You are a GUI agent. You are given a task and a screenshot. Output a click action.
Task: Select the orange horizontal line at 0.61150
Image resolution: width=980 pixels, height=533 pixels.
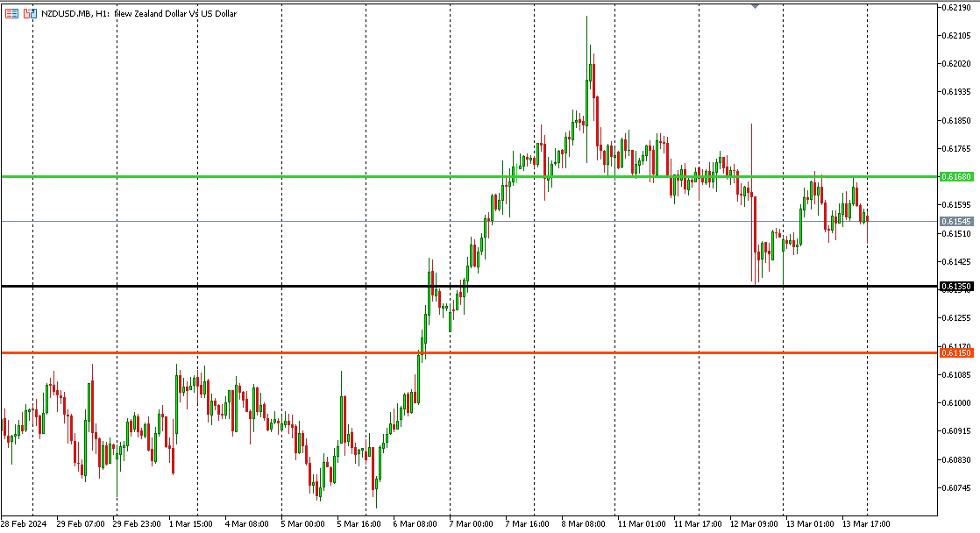click(469, 353)
